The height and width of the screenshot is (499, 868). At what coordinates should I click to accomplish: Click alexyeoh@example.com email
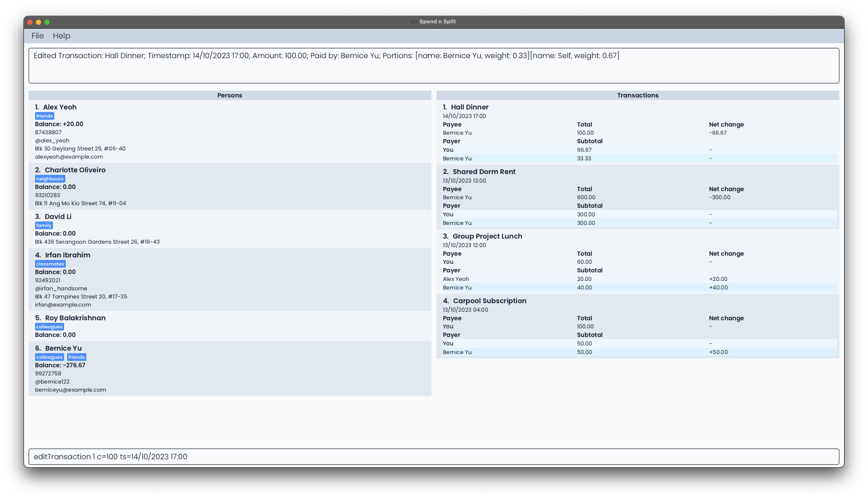point(69,157)
